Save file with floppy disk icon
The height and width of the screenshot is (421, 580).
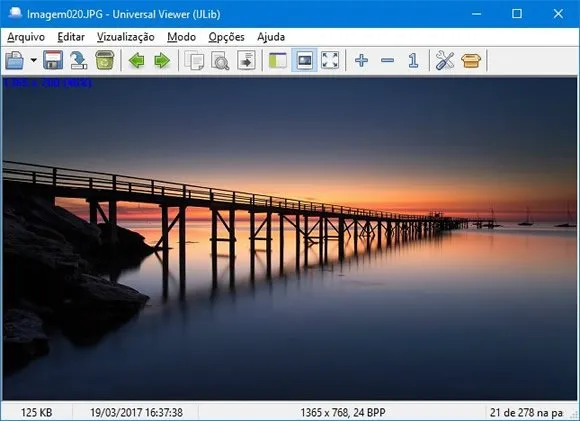(x=53, y=60)
